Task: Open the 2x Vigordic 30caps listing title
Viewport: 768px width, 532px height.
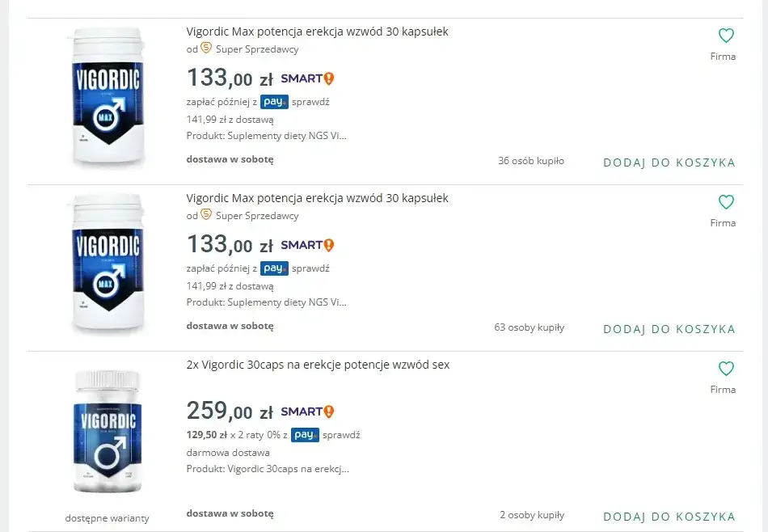Action: click(318, 365)
